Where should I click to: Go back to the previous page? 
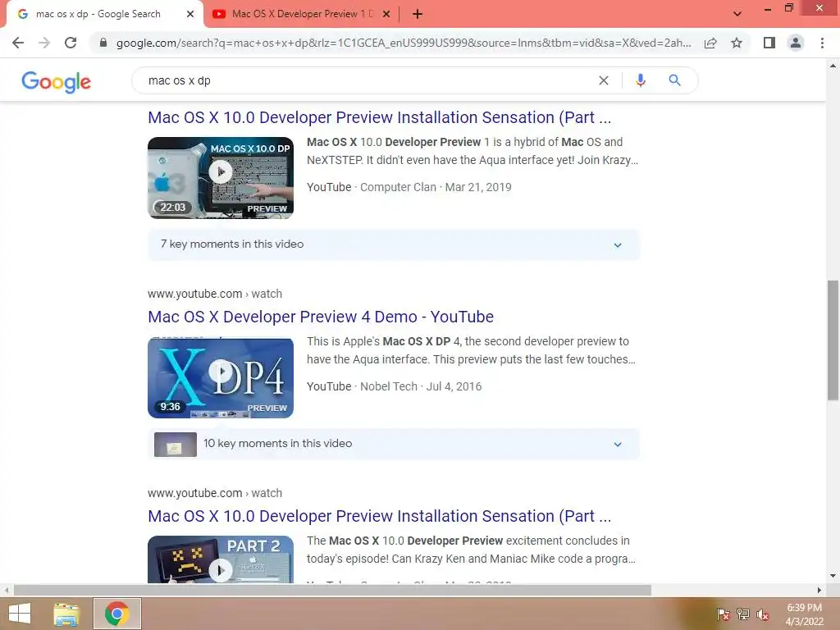coord(18,43)
